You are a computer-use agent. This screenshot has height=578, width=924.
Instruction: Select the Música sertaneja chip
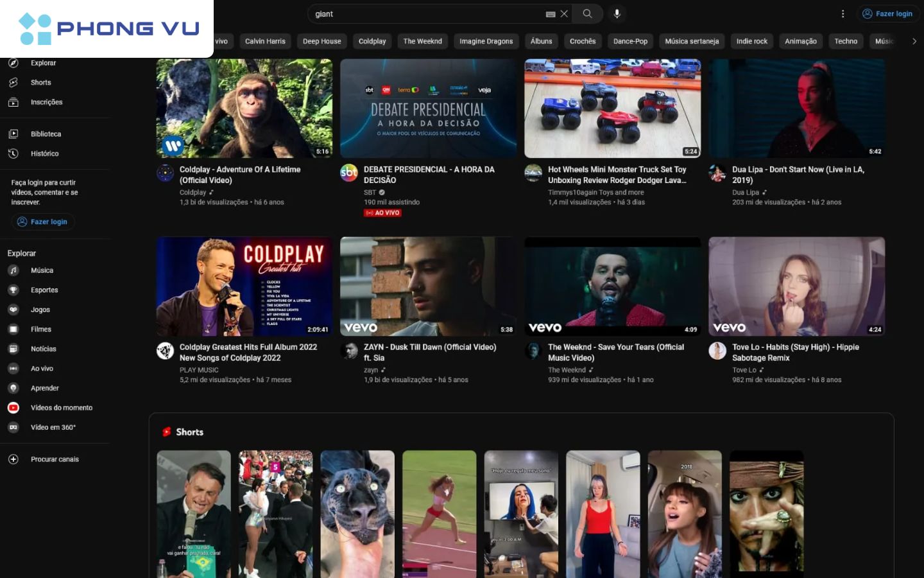(692, 41)
